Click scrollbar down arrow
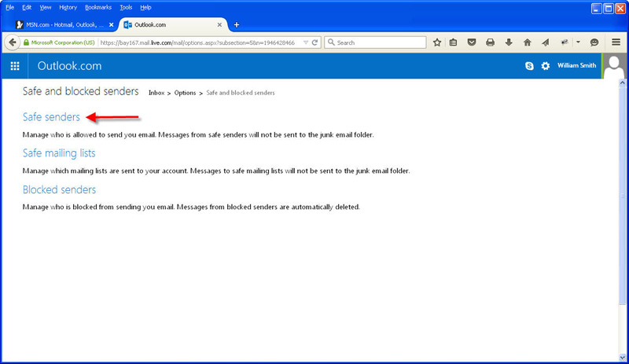Screen dimensions: 629x364 tap(622, 357)
